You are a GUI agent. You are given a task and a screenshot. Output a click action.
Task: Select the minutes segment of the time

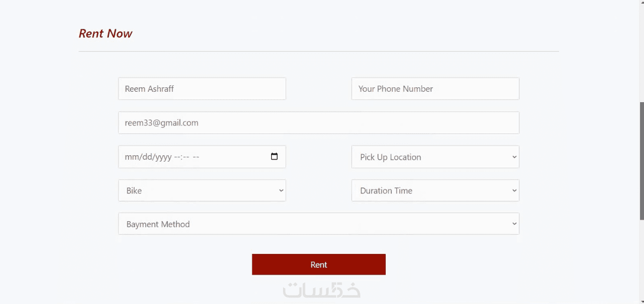click(x=186, y=157)
